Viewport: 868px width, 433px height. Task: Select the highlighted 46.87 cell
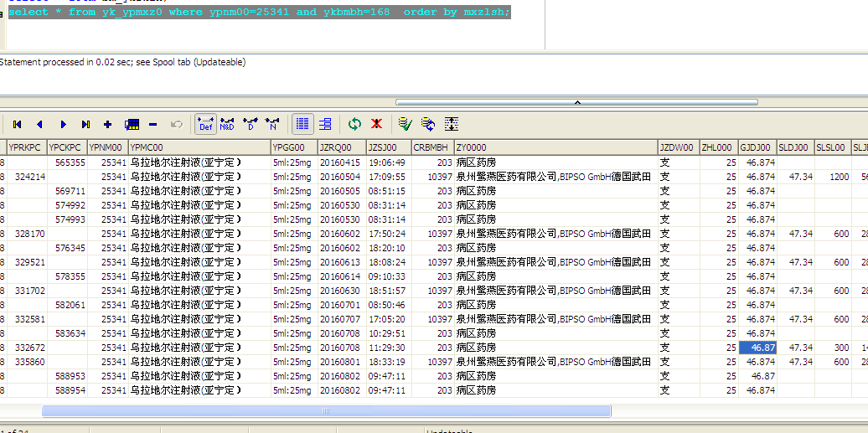coord(758,348)
